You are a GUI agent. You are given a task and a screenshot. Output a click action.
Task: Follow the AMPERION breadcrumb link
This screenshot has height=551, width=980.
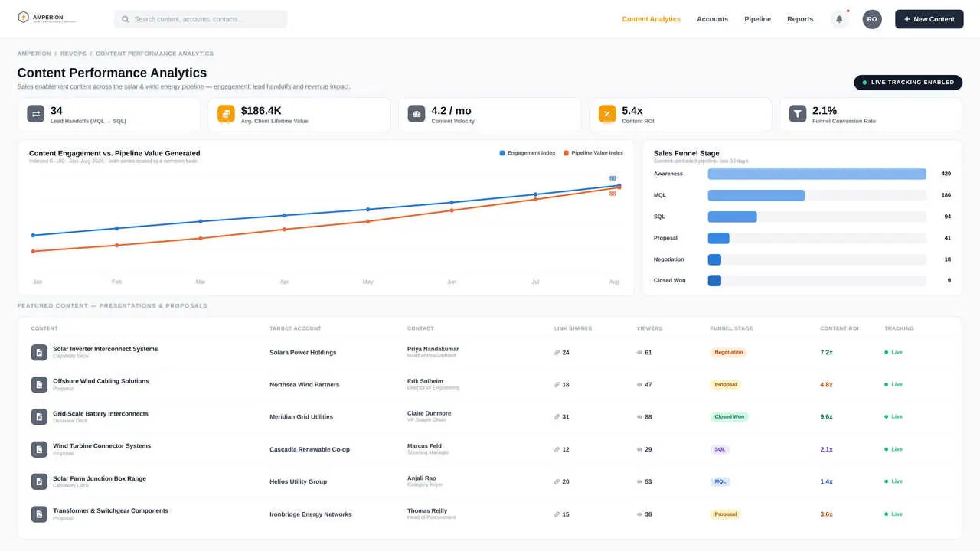coord(34,54)
